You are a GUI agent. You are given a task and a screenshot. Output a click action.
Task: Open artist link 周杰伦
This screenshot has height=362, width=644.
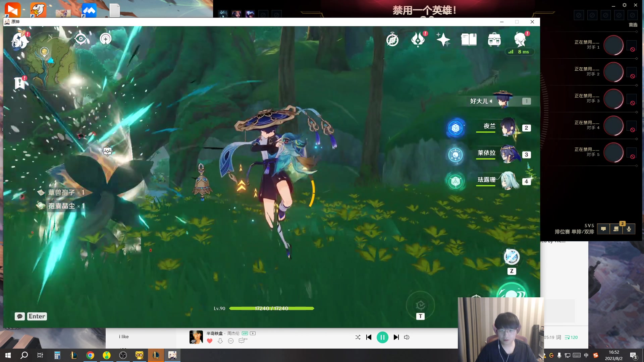point(233,333)
